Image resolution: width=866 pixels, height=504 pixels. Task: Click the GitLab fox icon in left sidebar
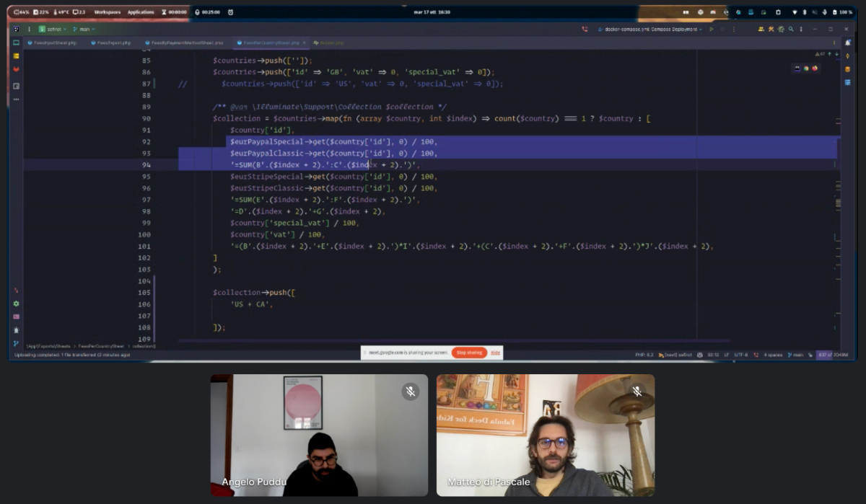16,70
